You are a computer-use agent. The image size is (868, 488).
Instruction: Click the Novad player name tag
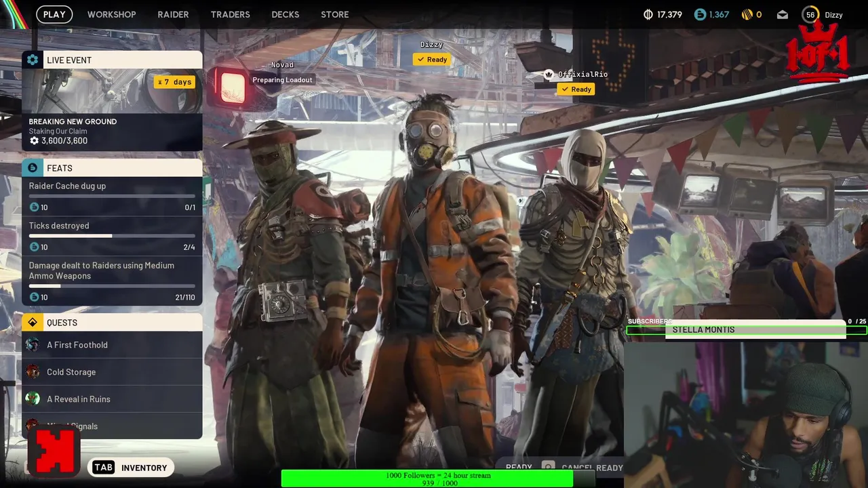click(283, 65)
